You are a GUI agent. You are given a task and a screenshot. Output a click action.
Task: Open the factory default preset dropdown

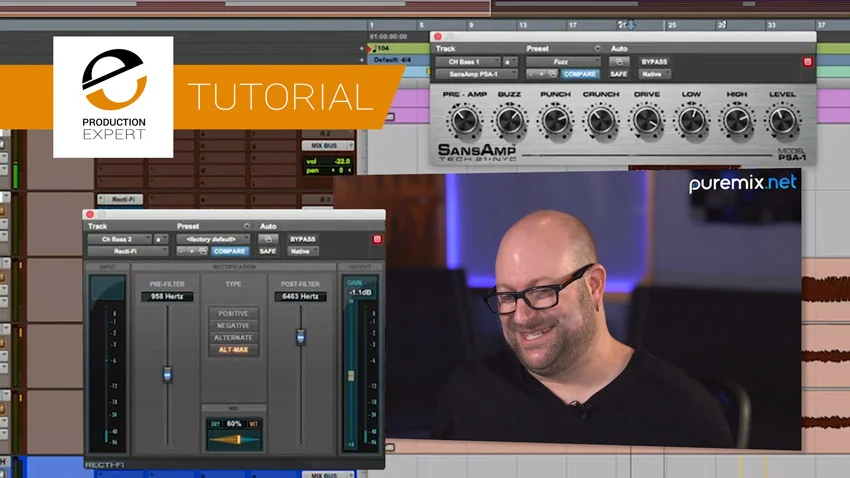click(x=214, y=239)
